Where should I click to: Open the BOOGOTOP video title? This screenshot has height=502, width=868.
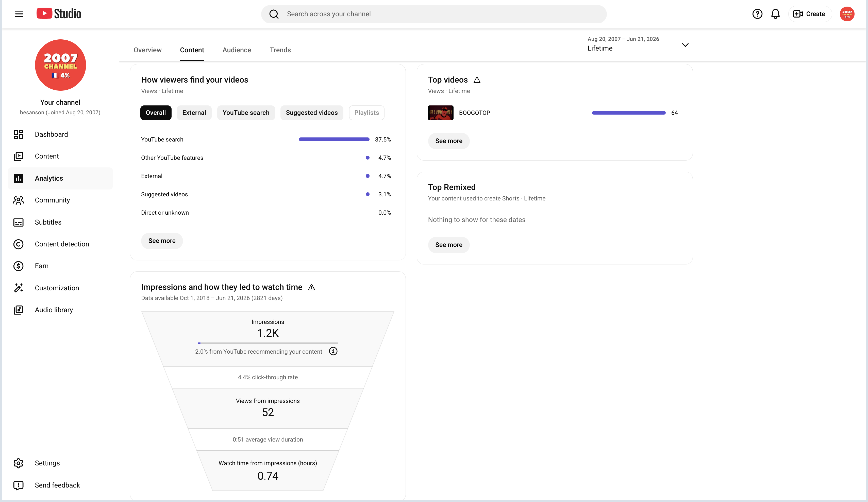pyautogui.click(x=475, y=113)
